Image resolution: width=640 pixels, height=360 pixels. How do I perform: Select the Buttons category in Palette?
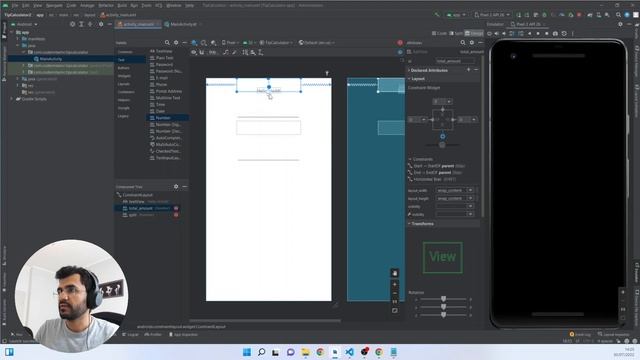tap(124, 68)
